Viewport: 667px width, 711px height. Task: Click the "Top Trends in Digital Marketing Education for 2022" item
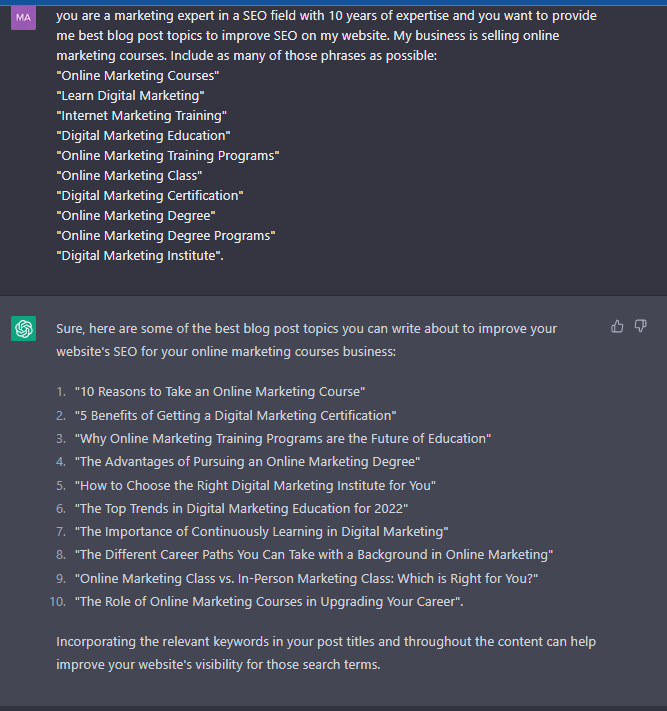pyautogui.click(x=241, y=508)
